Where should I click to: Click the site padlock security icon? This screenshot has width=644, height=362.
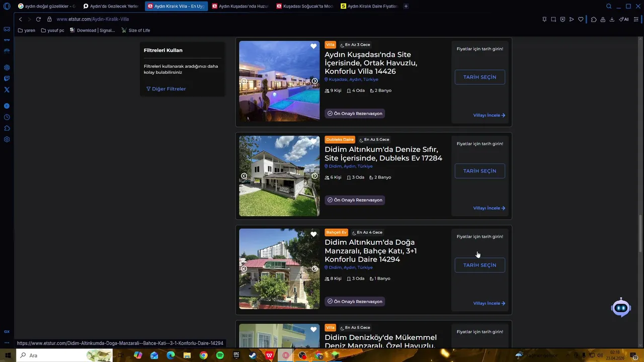point(49,19)
